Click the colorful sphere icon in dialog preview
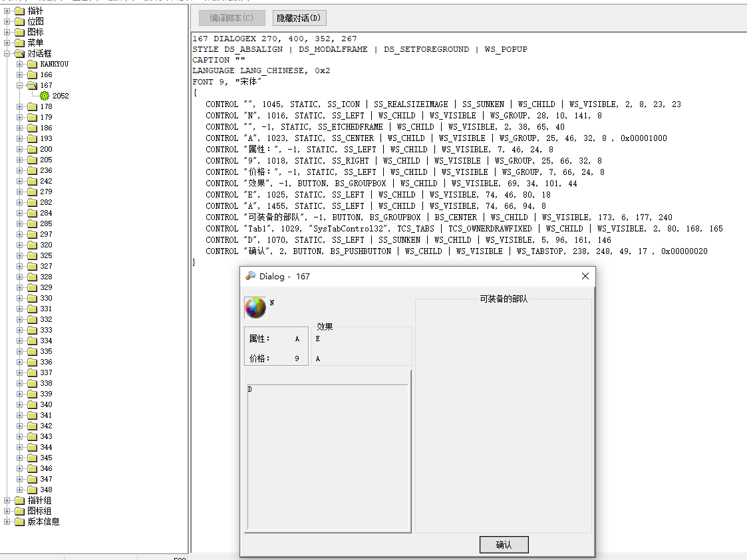 coord(255,307)
